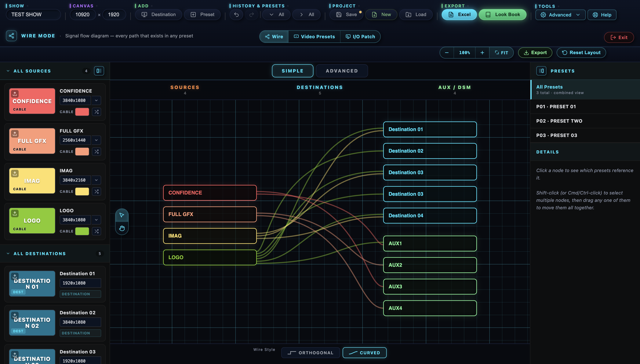This screenshot has height=364, width=640.
Task: Click upload icon on CONFIDENCE thumbnail
Action: coord(15,94)
